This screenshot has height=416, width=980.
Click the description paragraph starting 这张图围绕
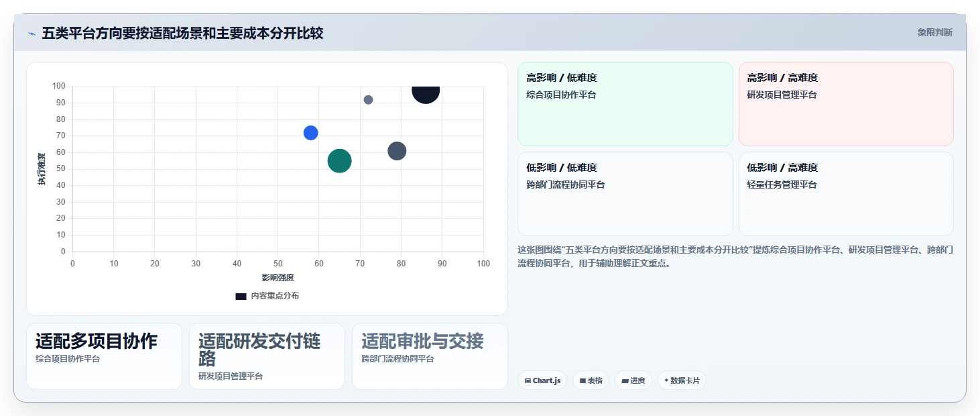click(x=735, y=256)
